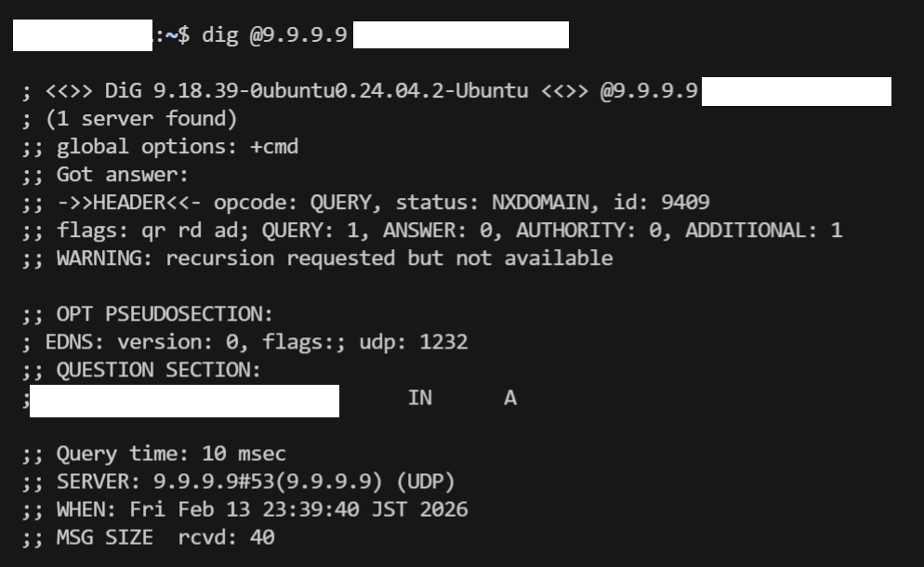Click the shell prompt dollar sign
This screenshot has width=924, height=567.
(x=183, y=35)
